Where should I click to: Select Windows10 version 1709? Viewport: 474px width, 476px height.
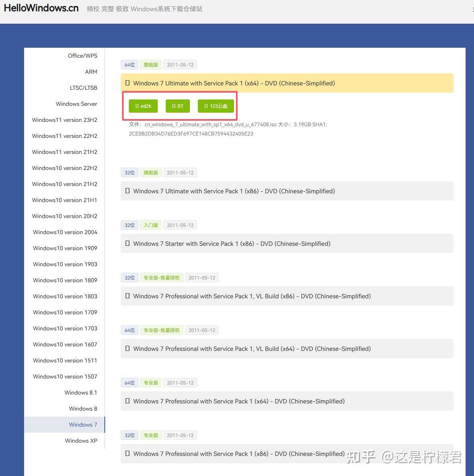coord(65,312)
